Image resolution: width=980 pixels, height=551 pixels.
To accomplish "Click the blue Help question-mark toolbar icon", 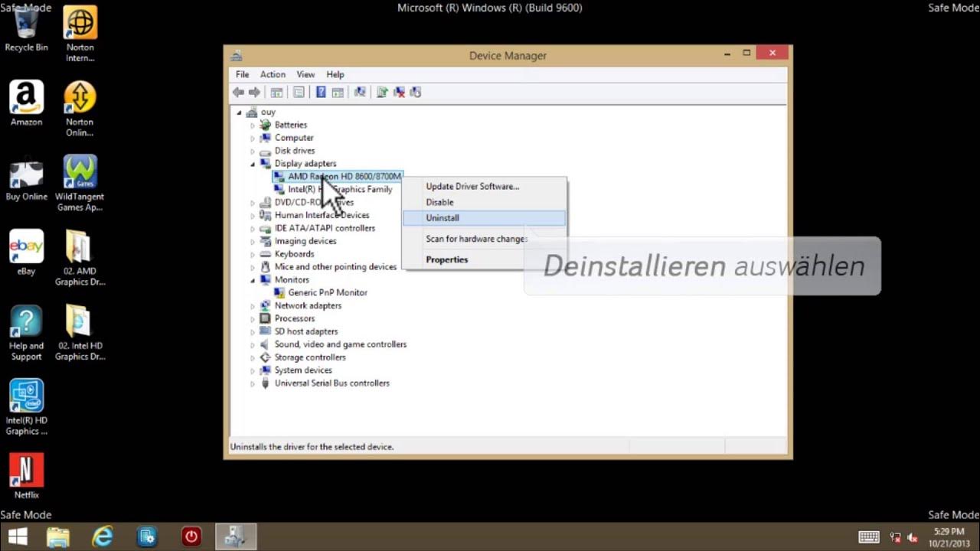I will coord(321,93).
